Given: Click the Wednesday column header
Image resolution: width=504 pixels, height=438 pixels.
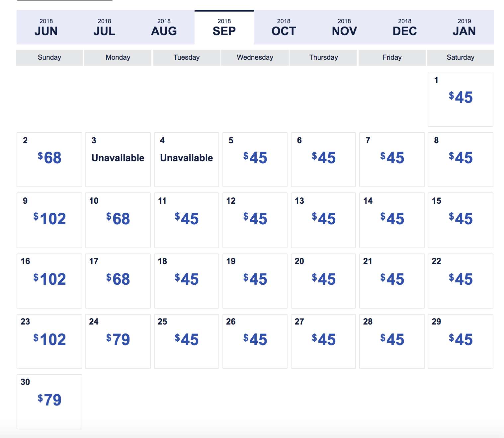Looking at the screenshot, I should 255,57.
